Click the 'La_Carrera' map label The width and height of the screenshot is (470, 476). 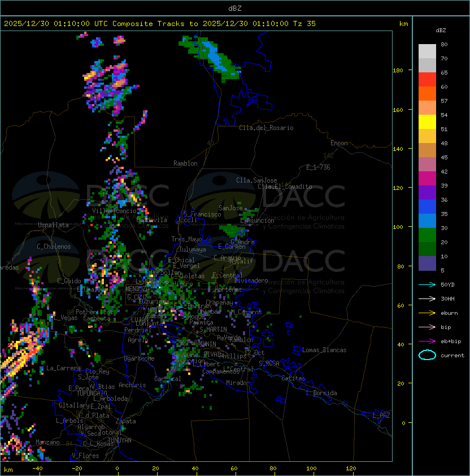[x=63, y=368]
